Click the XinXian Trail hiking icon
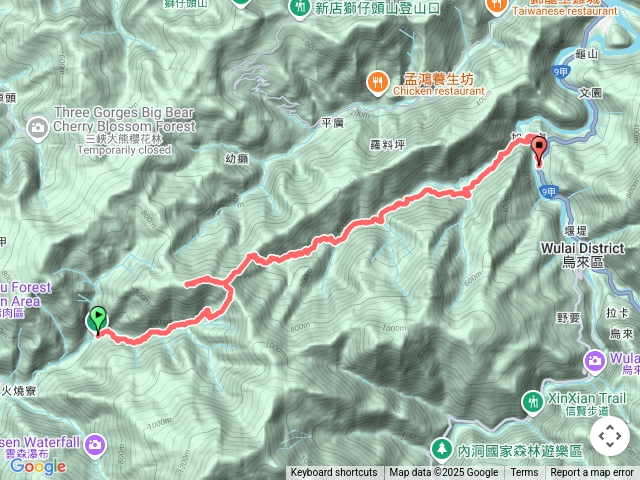The height and width of the screenshot is (480, 640). tap(532, 403)
